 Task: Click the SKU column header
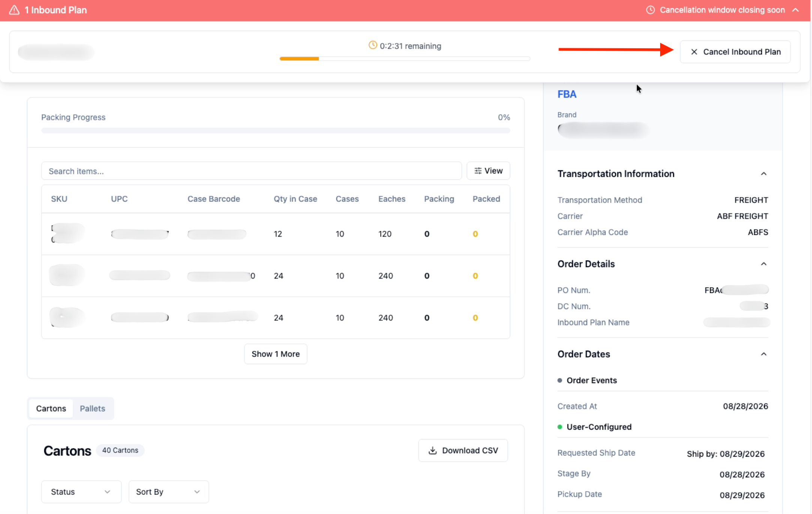(x=59, y=199)
